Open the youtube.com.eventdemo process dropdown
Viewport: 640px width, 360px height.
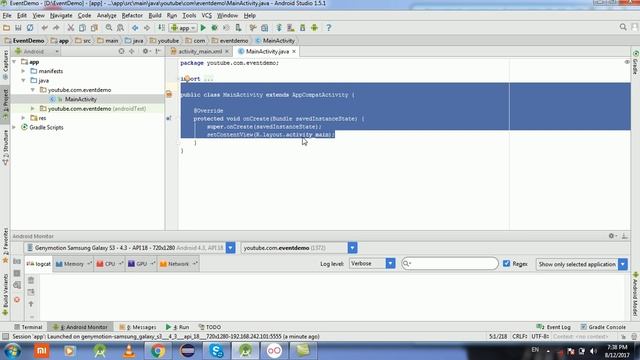pyautogui.click(x=352, y=248)
